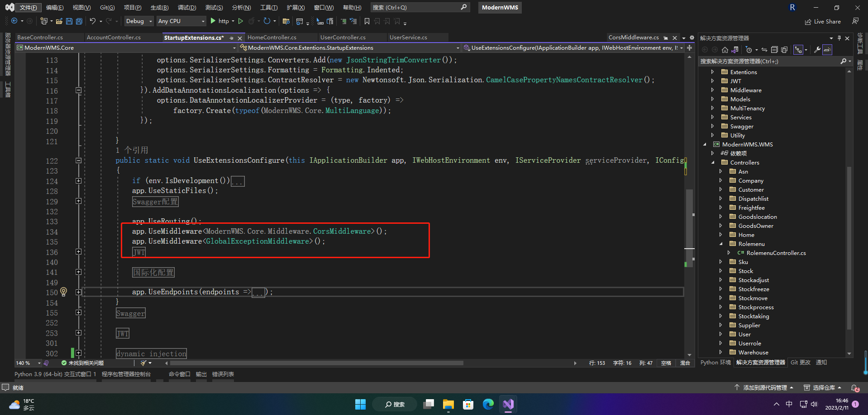868x415 pixels.
Task: Open the tab settings gear icon
Action: click(692, 38)
